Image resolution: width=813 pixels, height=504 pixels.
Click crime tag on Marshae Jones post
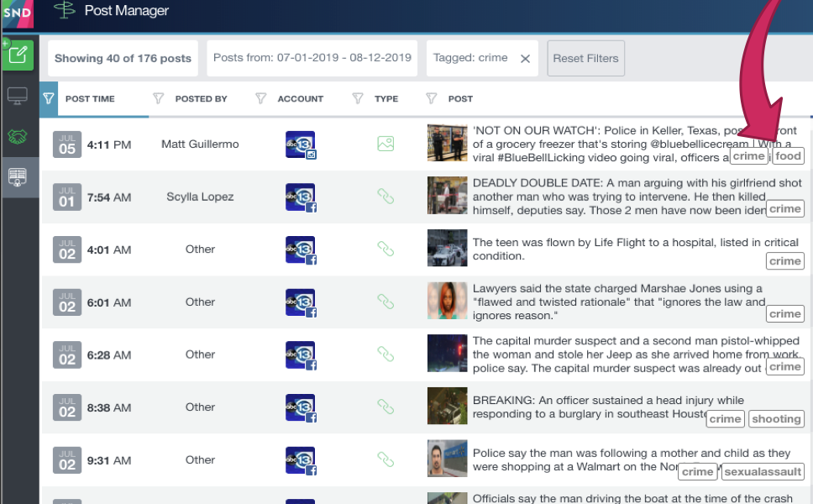785,313
